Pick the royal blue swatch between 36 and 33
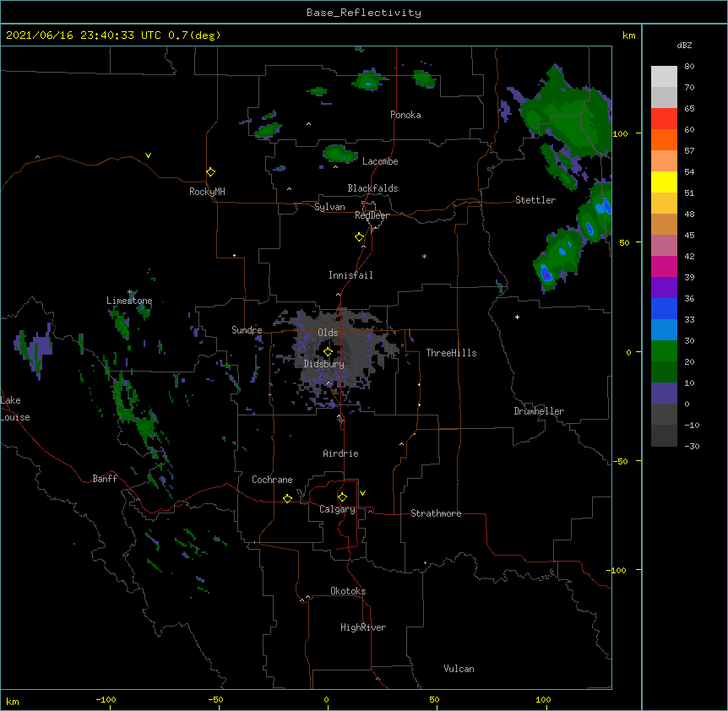 coord(664,308)
